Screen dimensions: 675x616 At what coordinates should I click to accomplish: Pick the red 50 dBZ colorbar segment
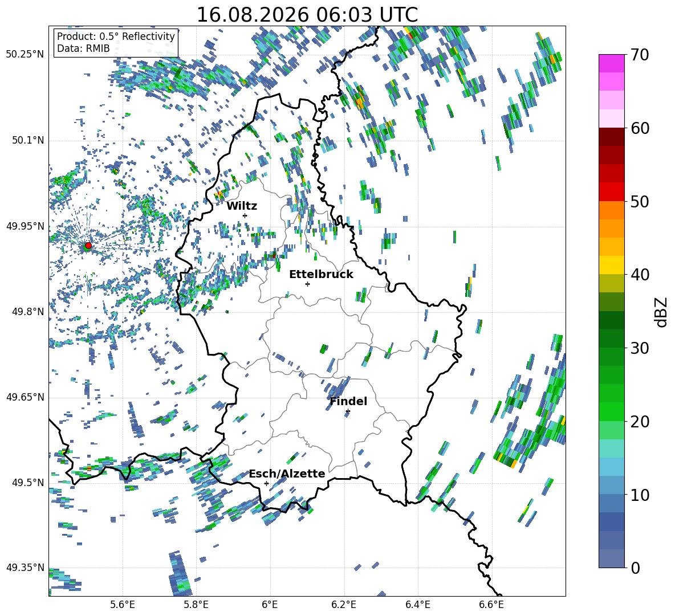[611, 192]
